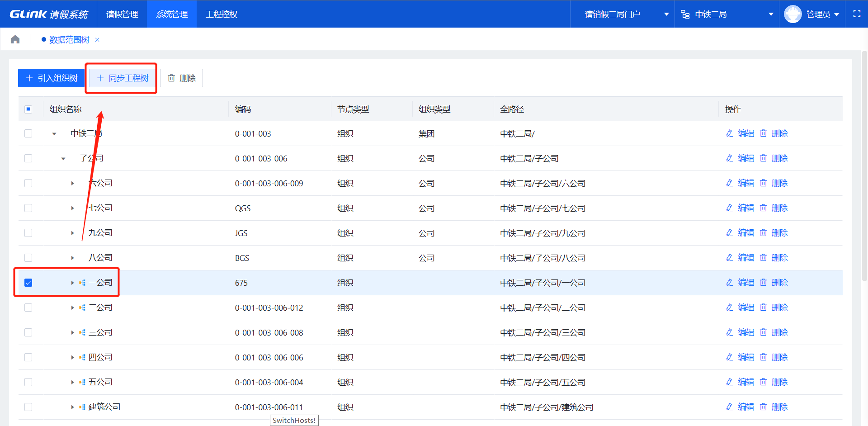Click the path cell 中铁二局/子公司/七公司
Image resolution: width=868 pixels, height=426 pixels.
coord(542,208)
